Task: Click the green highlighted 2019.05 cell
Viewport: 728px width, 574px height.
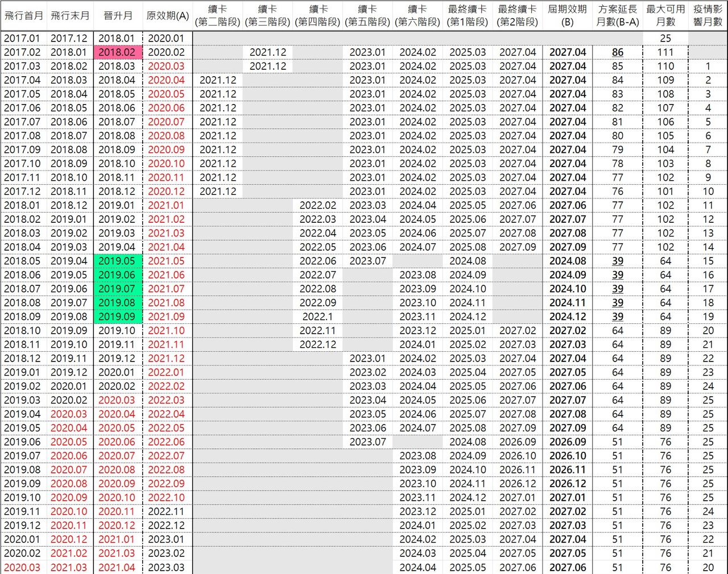Action: (x=117, y=261)
